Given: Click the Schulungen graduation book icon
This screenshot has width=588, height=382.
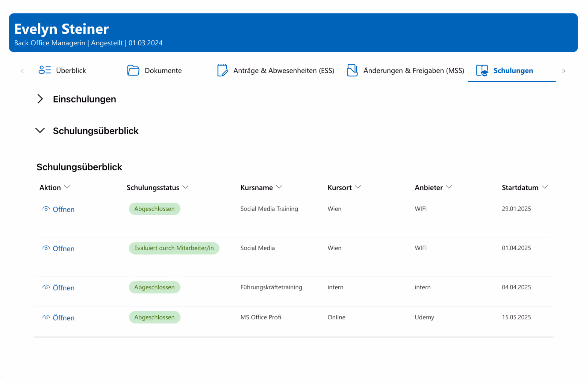Looking at the screenshot, I should coord(482,70).
